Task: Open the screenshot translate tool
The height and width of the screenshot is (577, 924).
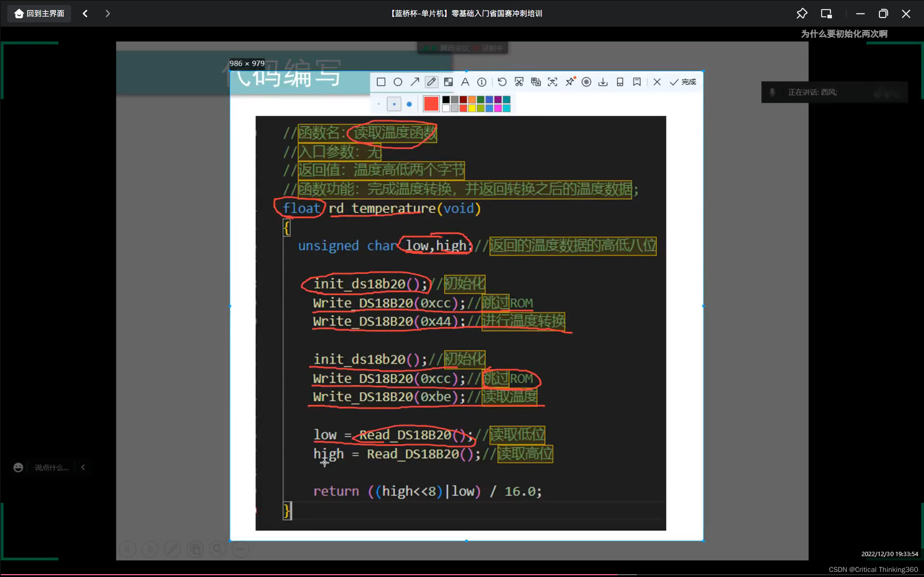Action: tap(536, 82)
